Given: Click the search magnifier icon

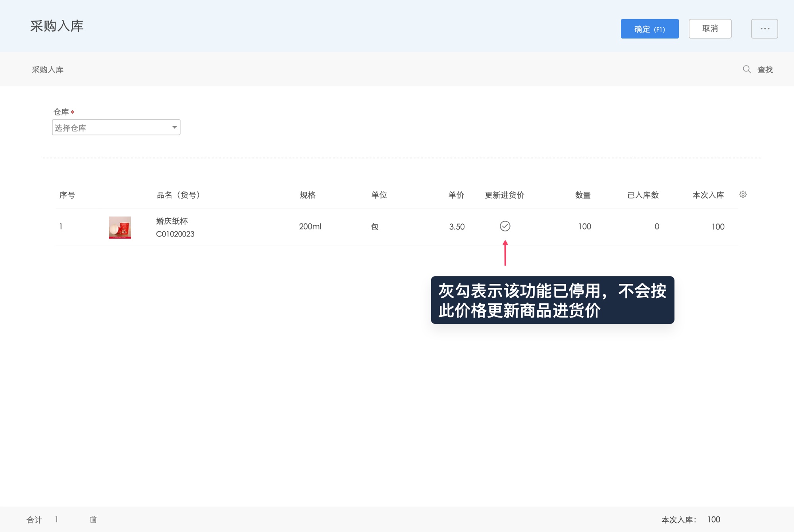Looking at the screenshot, I should coord(747,69).
